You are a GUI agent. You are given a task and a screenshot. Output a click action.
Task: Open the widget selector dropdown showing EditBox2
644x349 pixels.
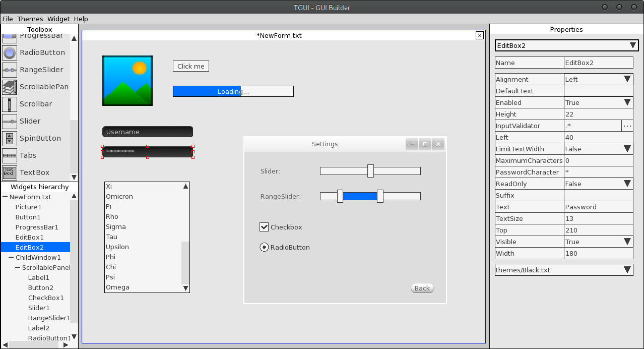point(633,45)
